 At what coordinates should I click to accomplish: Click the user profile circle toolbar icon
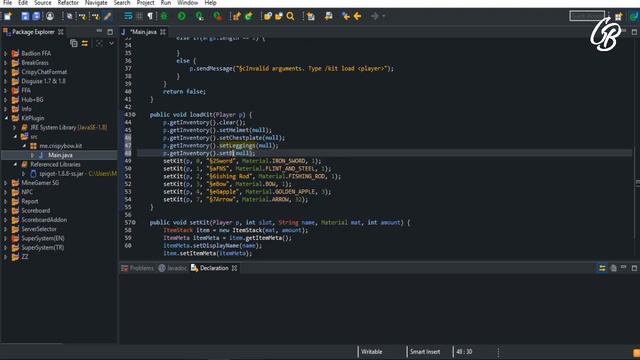50,16
